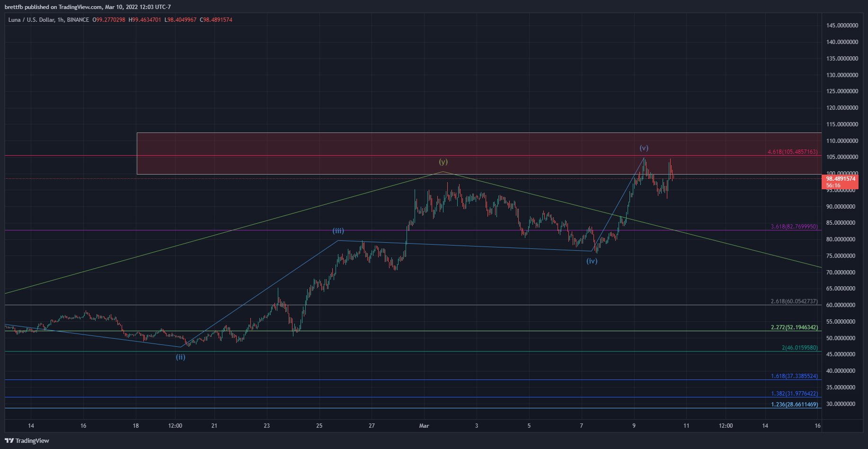Click the 115.0000000 price axis label
The image size is (868, 449).
pyautogui.click(x=842, y=124)
